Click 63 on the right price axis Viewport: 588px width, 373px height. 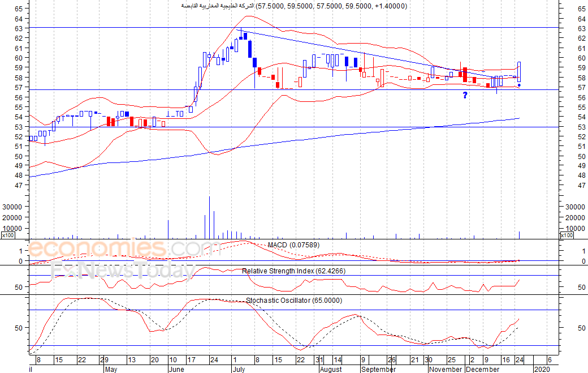point(582,29)
